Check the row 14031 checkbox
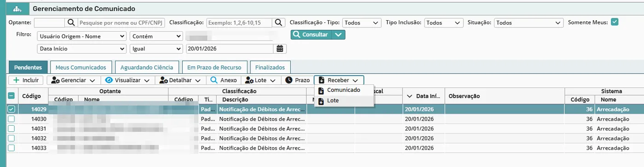Viewport: 644px width, 167px height. (x=11, y=128)
